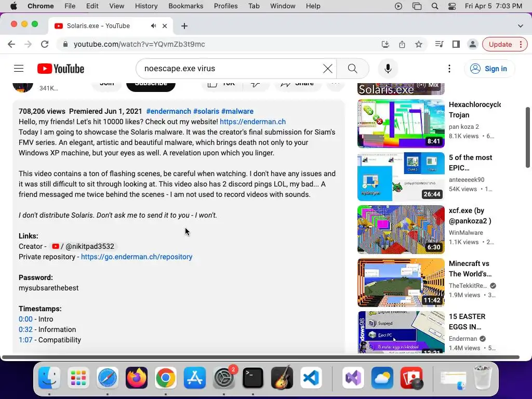Open the File menu

[x=70, y=6]
